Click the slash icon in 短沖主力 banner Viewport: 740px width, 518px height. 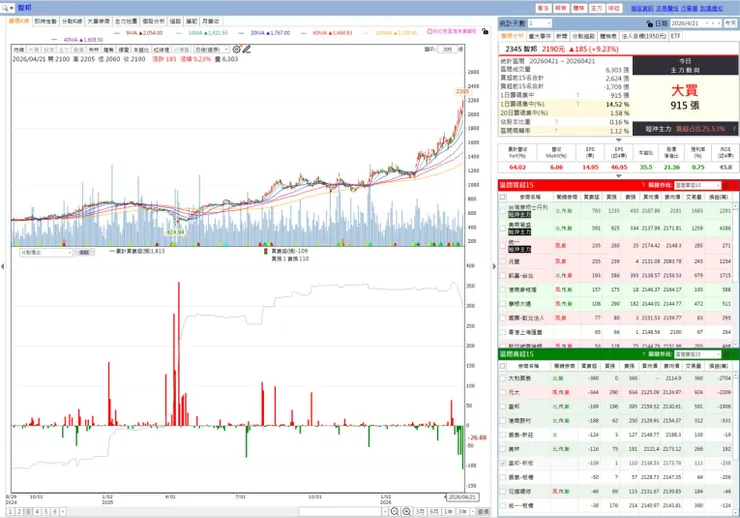tap(734, 128)
